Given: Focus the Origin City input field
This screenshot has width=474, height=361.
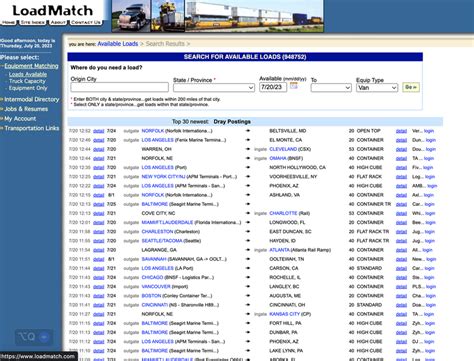Looking at the screenshot, I should [x=119, y=87].
